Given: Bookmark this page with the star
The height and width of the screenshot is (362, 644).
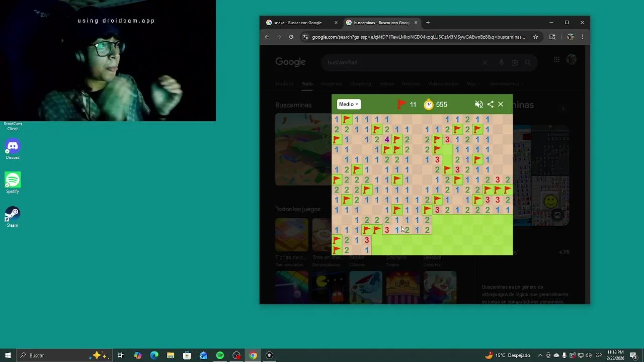Looking at the screenshot, I should point(535,37).
